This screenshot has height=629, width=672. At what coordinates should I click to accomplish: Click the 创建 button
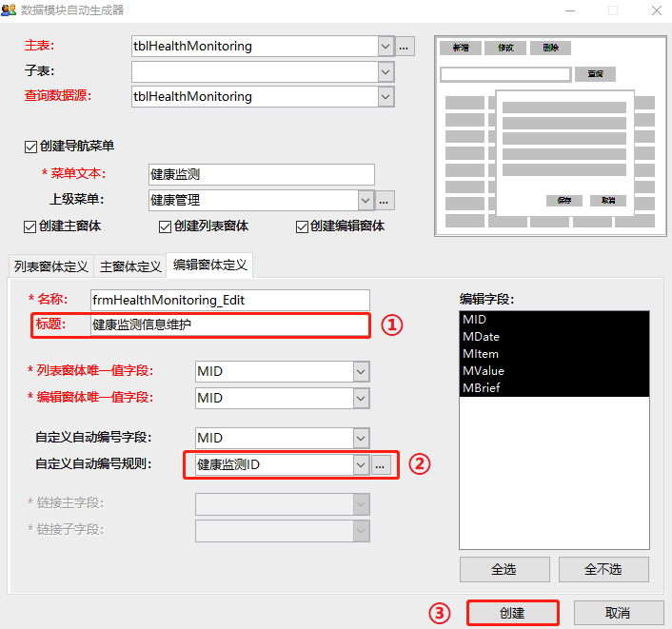tap(513, 613)
